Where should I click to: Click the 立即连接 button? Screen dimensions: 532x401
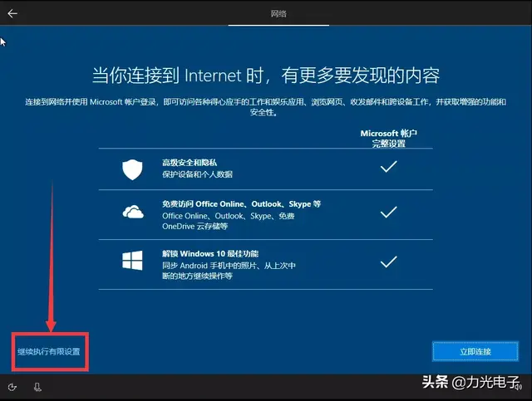475,351
